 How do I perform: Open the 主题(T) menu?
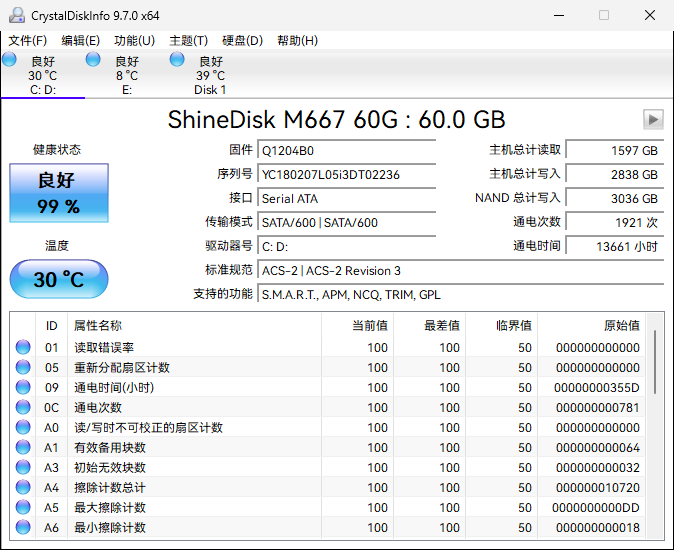pyautogui.click(x=188, y=41)
